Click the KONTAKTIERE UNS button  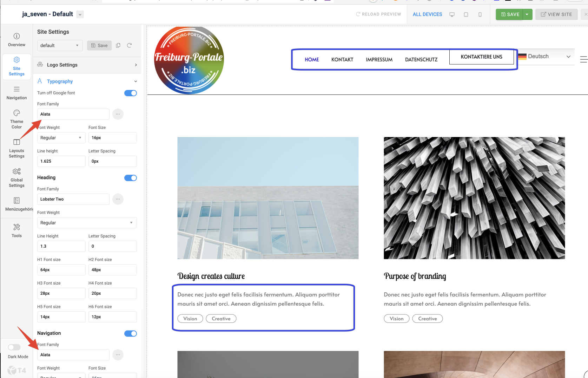[481, 57]
